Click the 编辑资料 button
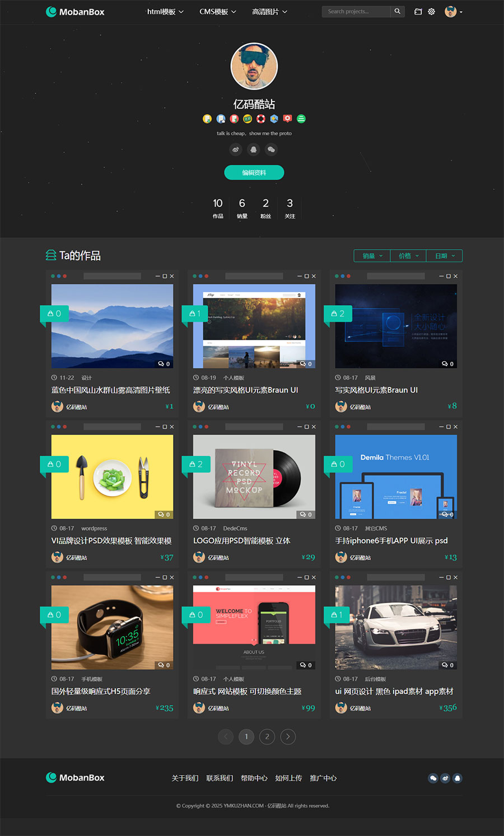Screen dimensions: 504x836 coord(254,172)
